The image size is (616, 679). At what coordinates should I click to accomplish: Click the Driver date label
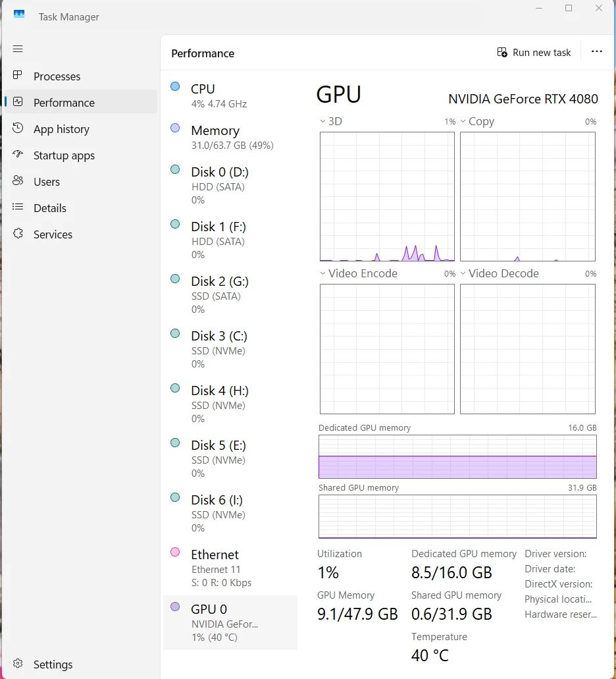pyautogui.click(x=550, y=569)
